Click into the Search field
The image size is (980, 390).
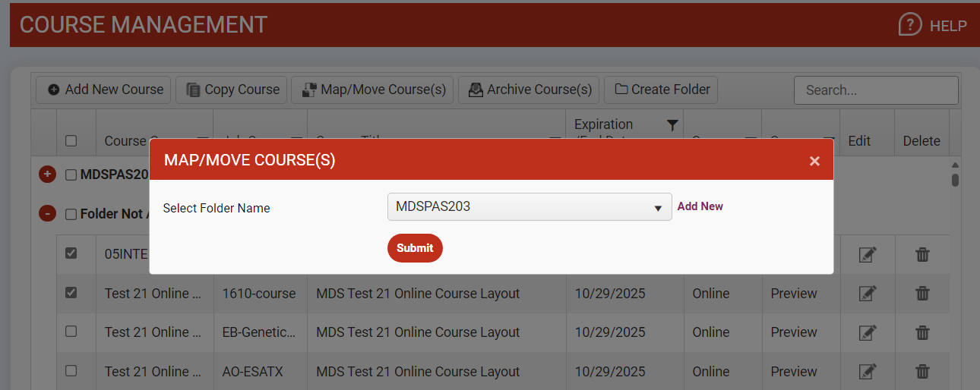point(875,90)
